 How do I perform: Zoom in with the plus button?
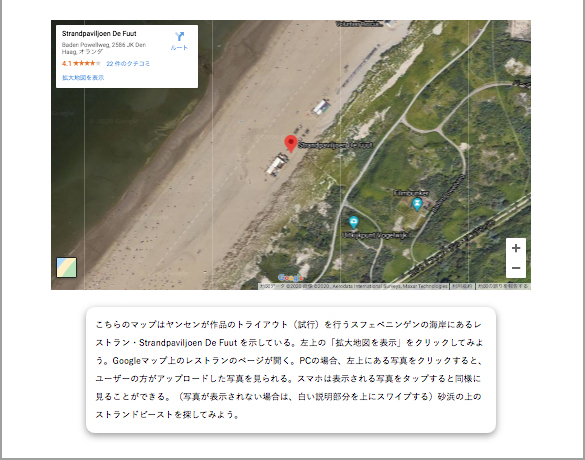[516, 248]
